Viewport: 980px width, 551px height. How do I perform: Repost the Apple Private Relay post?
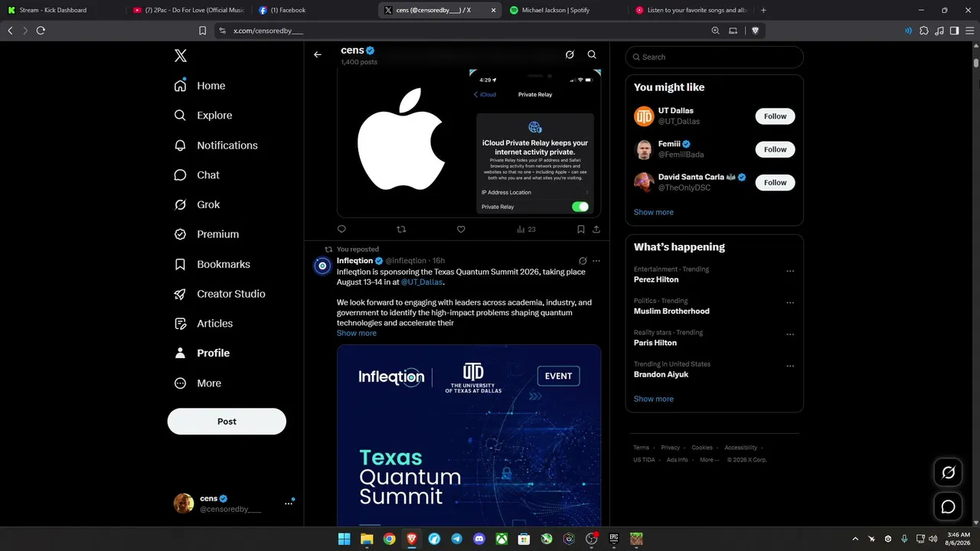point(401,229)
